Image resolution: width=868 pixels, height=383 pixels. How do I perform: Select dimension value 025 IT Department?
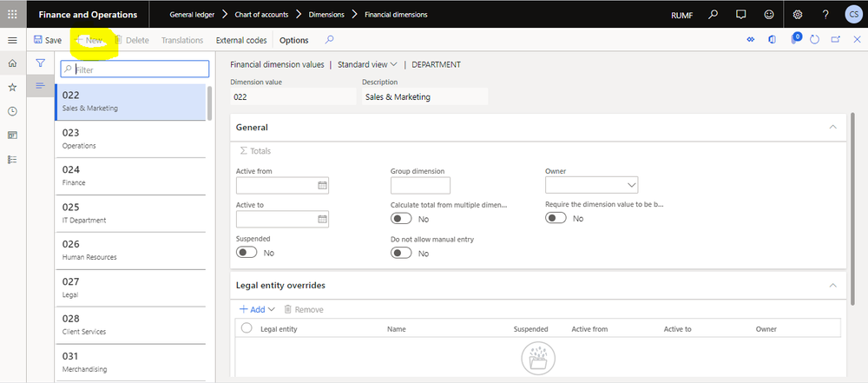[x=130, y=213]
